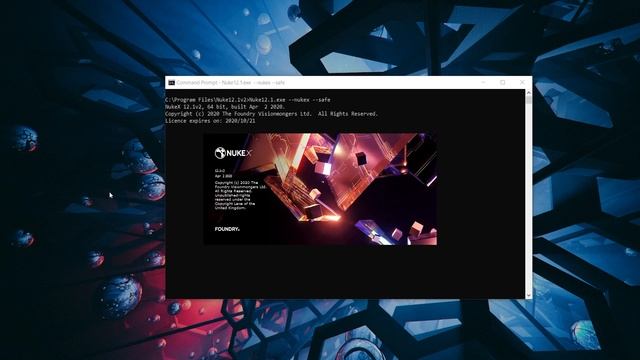The width and height of the screenshot is (640, 360).
Task: Minimize the Command Prompt window
Action: (483, 82)
